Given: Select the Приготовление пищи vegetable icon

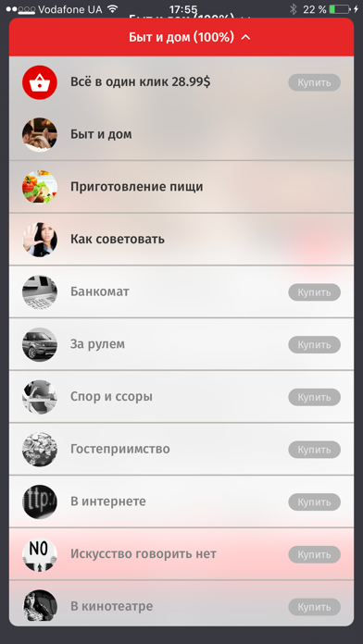Looking at the screenshot, I should 40,187.
